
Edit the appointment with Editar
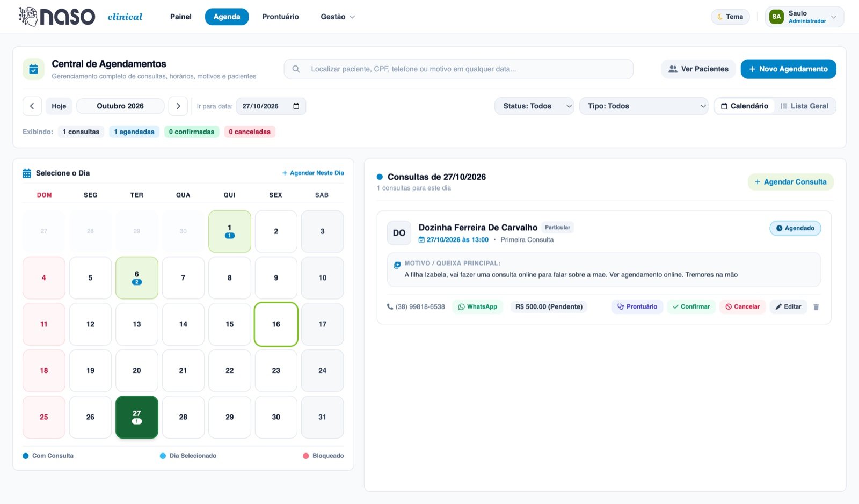click(x=788, y=307)
